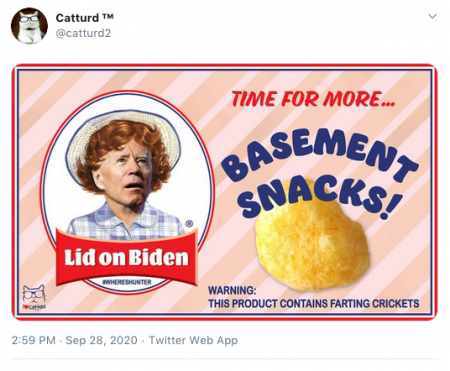Image resolution: width=450 pixels, height=371 pixels.
Task: Open the Catturd profile avatar
Action: pos(29,26)
